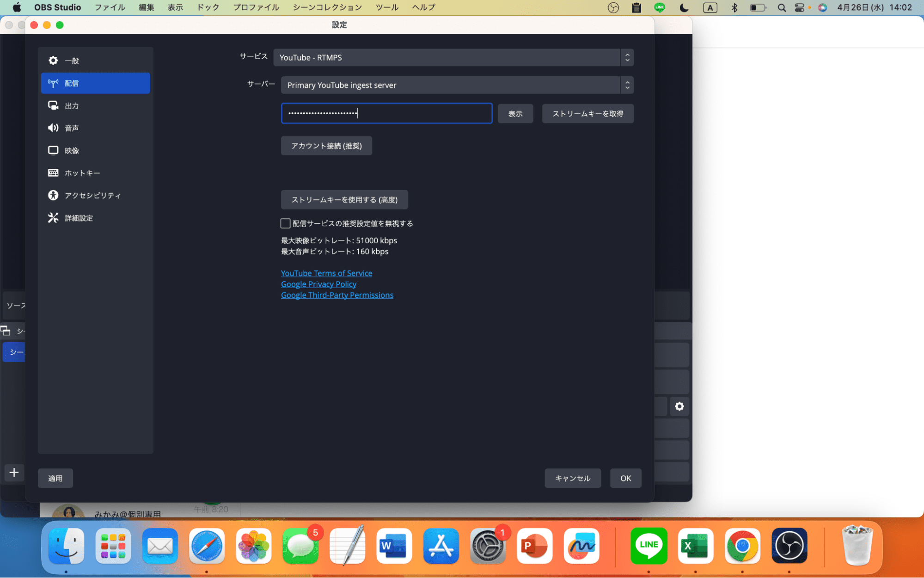
Task: Open Photos from the Dock
Action: point(253,546)
